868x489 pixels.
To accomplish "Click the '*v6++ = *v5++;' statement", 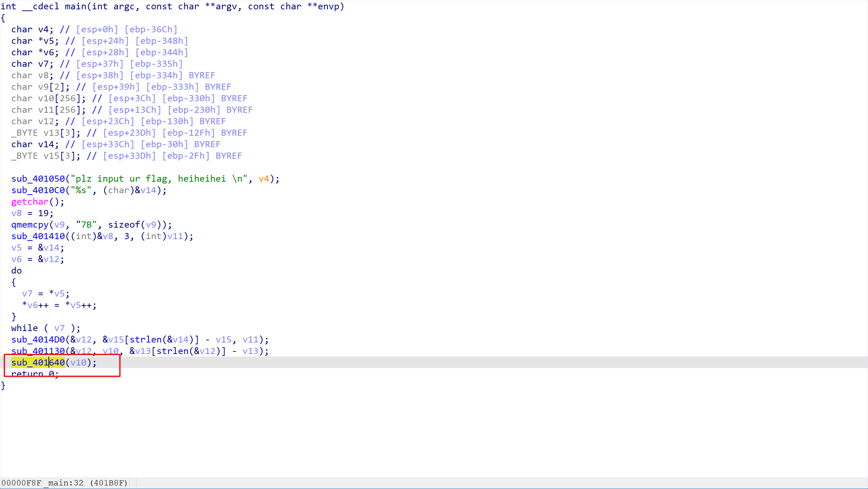I will 60,305.
